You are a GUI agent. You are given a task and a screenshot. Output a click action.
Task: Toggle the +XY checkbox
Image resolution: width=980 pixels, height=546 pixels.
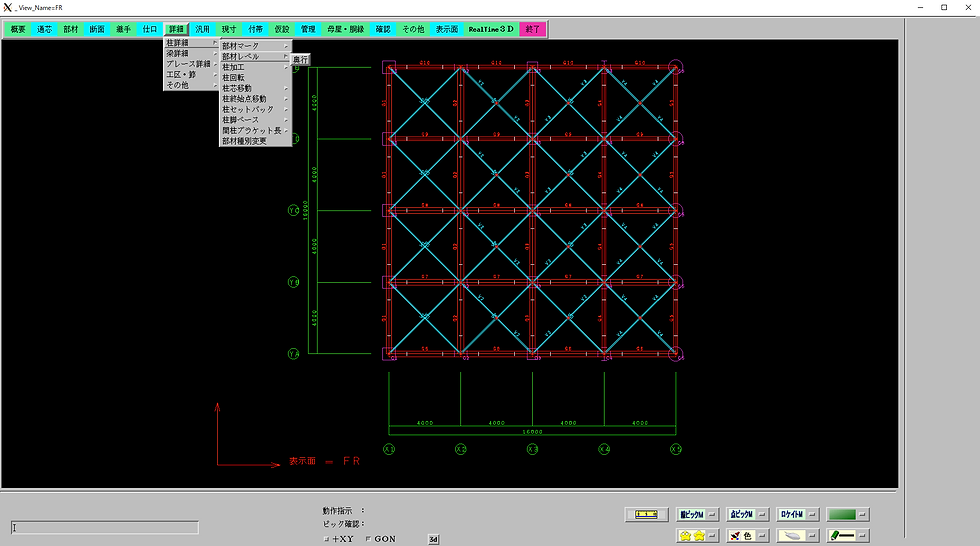[326, 539]
